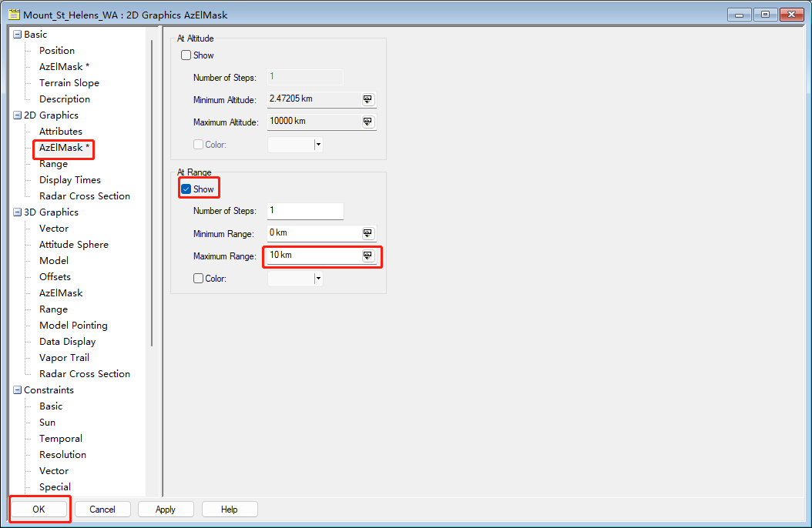Open the At Range color dropdown
This screenshot has width=812, height=528.
tap(317, 279)
